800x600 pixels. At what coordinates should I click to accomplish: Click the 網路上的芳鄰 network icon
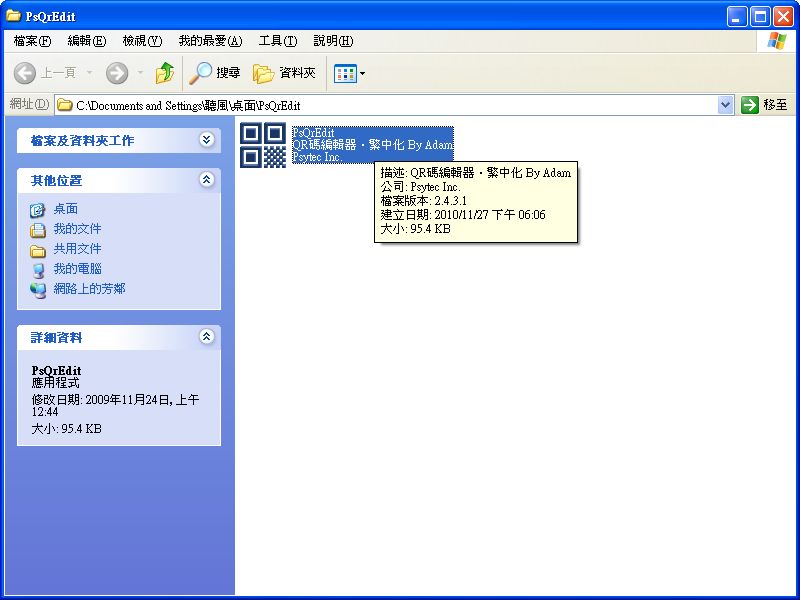(38, 290)
